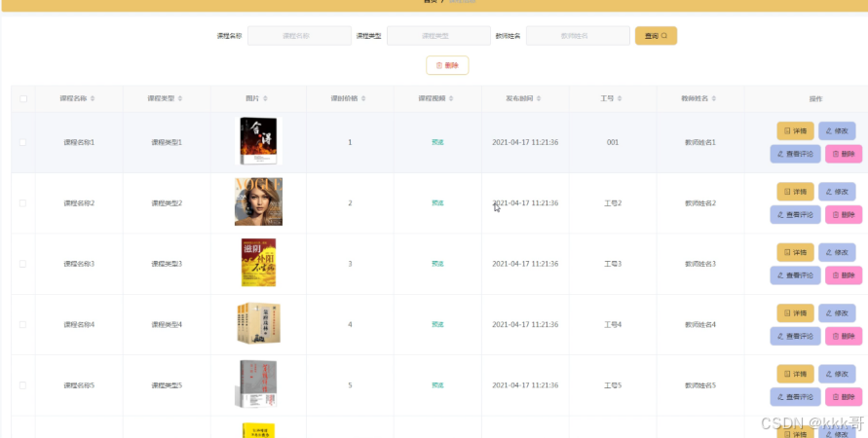
Task: Select the 教师姓名3 cell
Action: coord(700,264)
